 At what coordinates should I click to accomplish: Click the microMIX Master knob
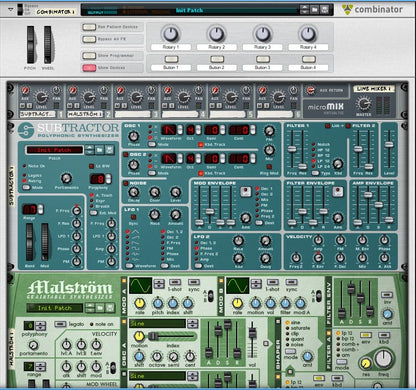coord(363,104)
